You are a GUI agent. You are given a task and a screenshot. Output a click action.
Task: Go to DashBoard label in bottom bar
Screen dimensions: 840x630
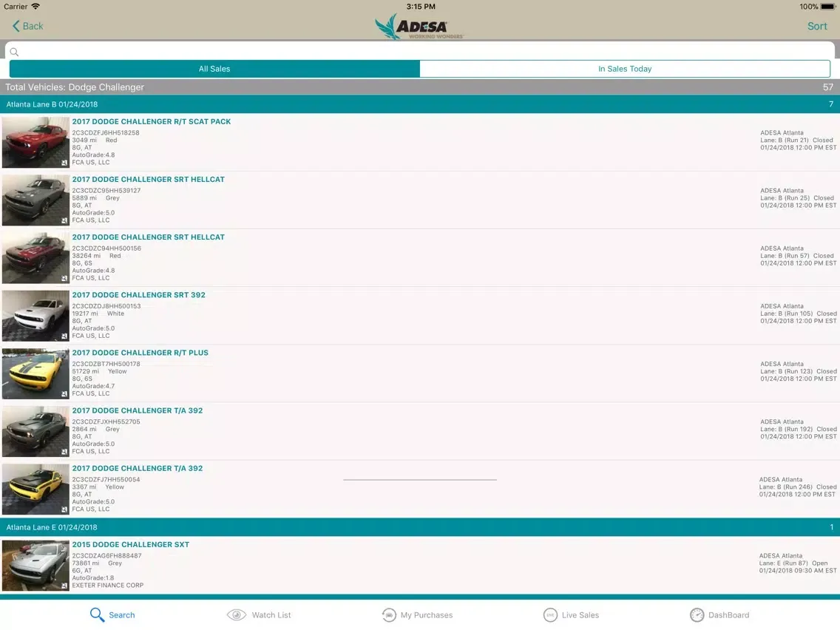coord(728,615)
